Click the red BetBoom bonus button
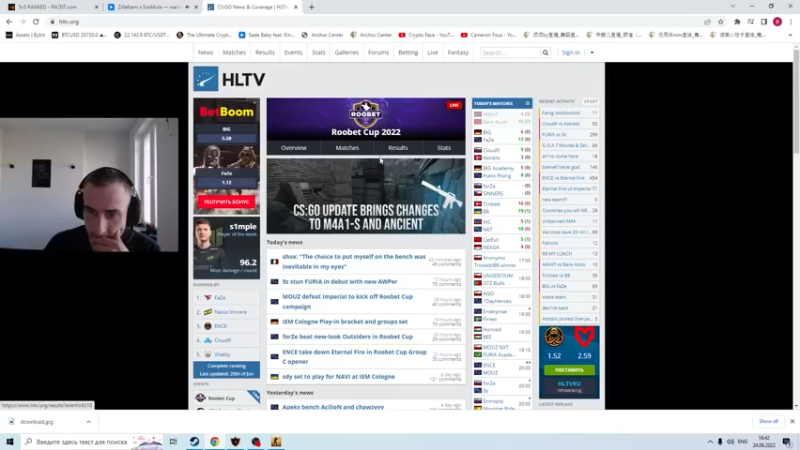The image size is (800, 450). pos(227,202)
